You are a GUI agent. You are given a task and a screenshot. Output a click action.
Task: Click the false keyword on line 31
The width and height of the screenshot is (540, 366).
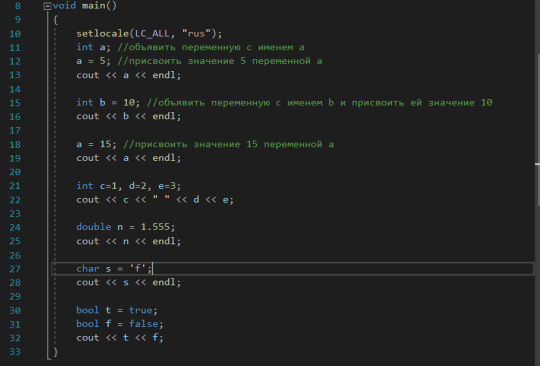(x=144, y=324)
